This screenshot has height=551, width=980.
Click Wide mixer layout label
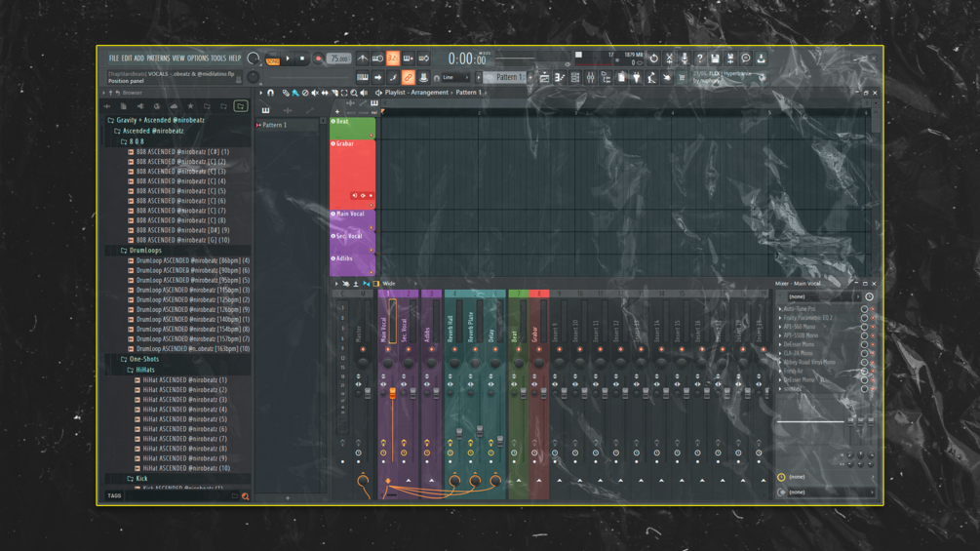pyautogui.click(x=389, y=284)
